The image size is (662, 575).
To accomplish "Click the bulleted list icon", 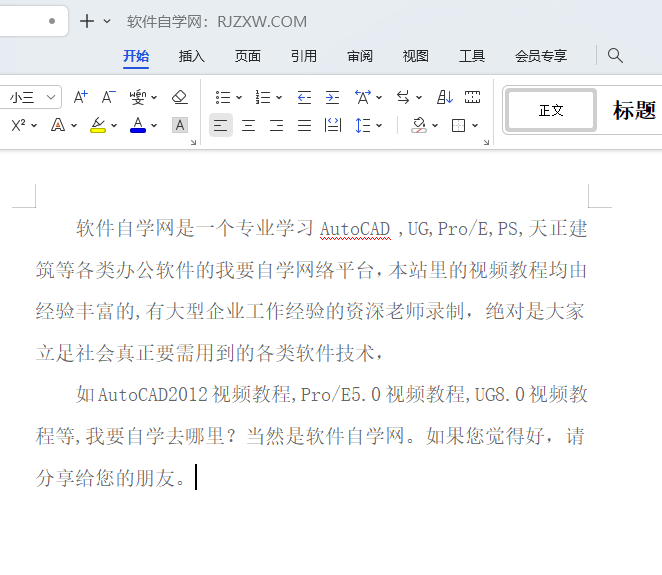I will pyautogui.click(x=223, y=98).
